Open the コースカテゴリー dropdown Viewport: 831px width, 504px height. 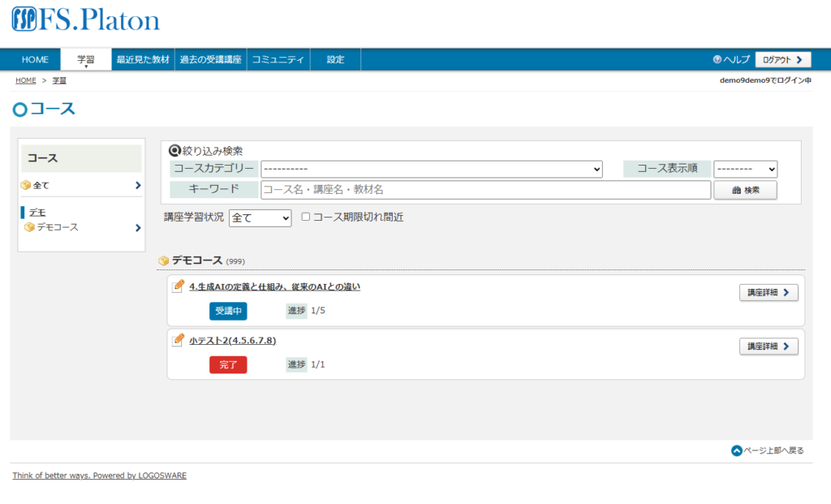(x=431, y=169)
